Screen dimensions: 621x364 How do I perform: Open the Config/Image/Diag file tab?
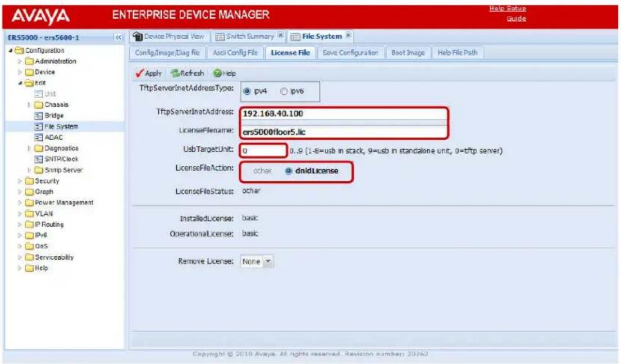[x=167, y=53]
